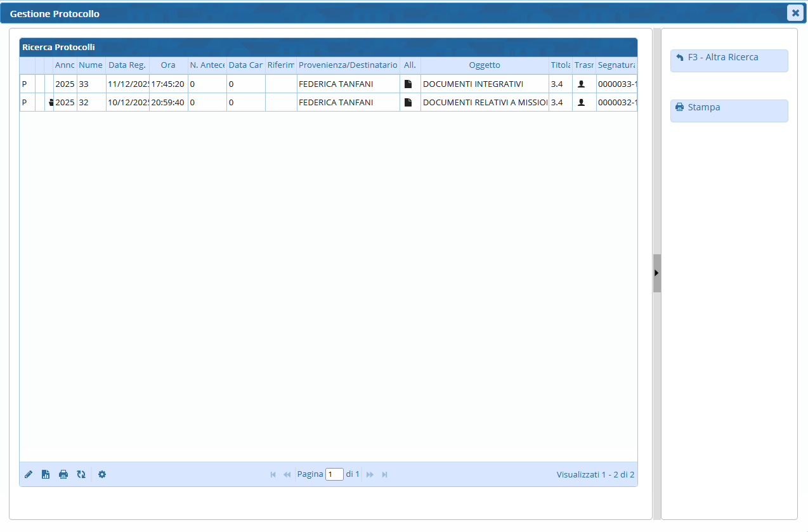Open grid settings via the gear icon

pos(102,474)
